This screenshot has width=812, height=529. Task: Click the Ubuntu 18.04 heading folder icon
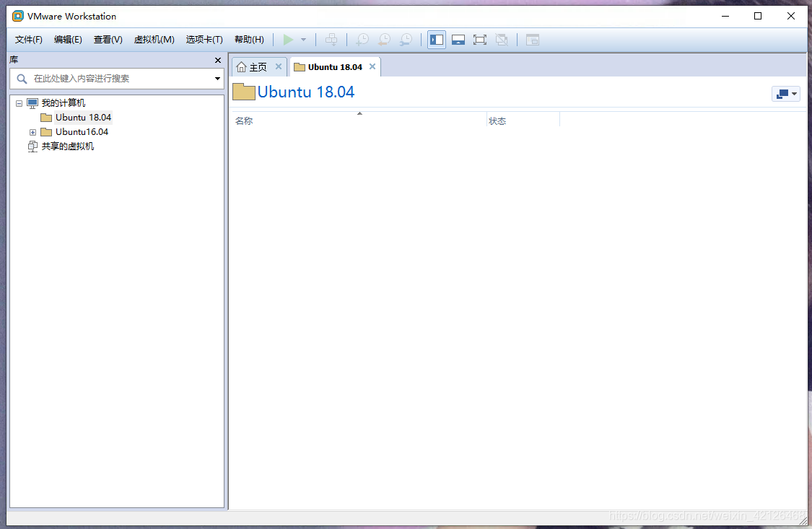(x=243, y=92)
